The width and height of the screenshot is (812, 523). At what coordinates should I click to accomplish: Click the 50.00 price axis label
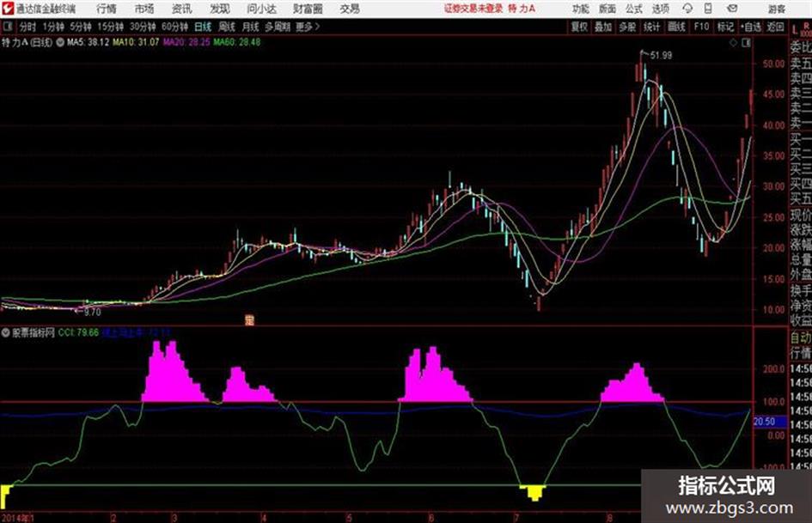773,64
